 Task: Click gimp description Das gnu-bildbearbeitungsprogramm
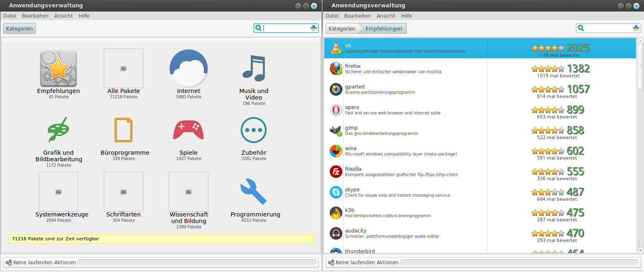(381, 133)
